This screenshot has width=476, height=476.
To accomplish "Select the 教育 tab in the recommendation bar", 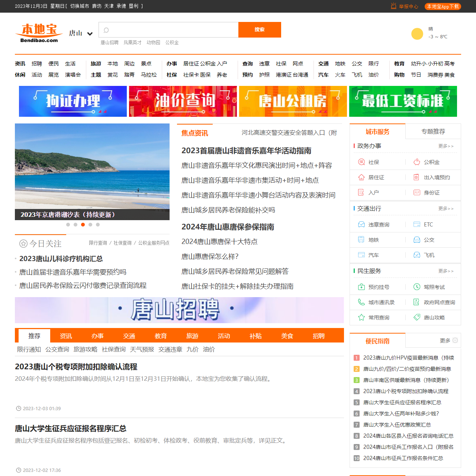I will [161, 336].
